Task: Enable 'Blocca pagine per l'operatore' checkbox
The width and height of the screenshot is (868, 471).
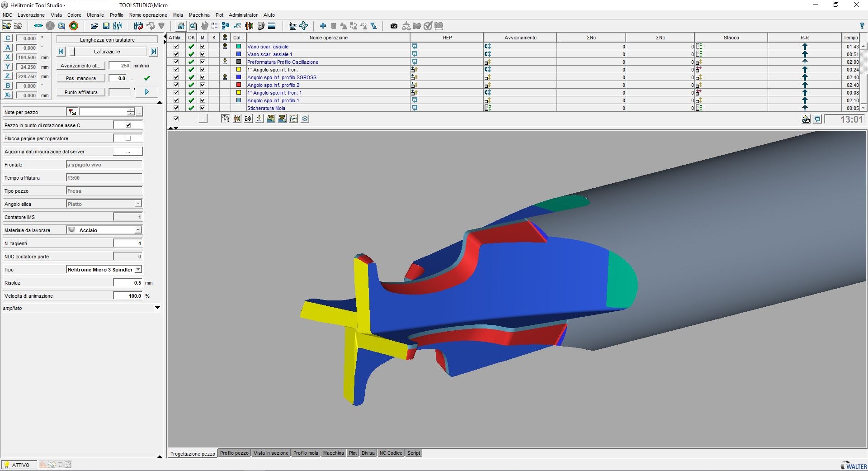Action: click(128, 138)
